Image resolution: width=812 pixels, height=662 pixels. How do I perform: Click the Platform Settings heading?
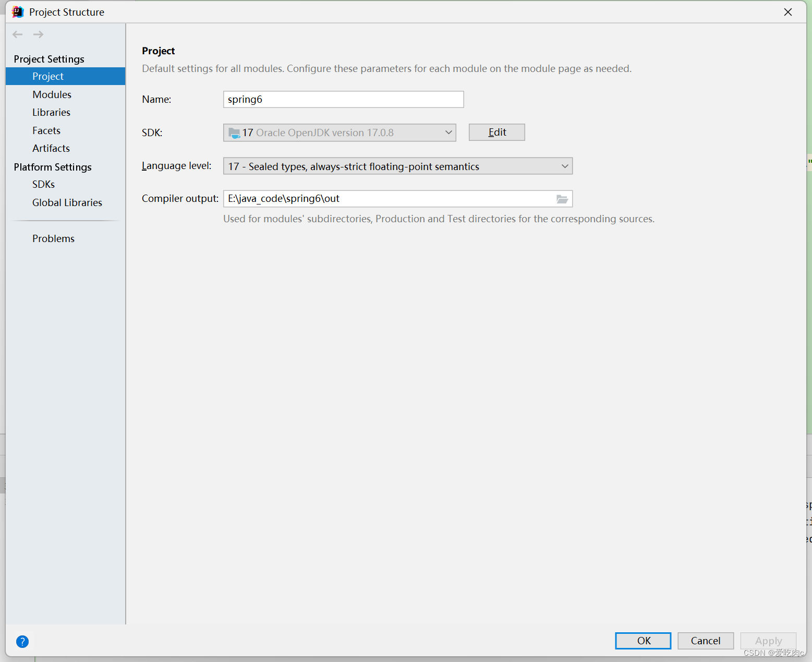coord(53,167)
